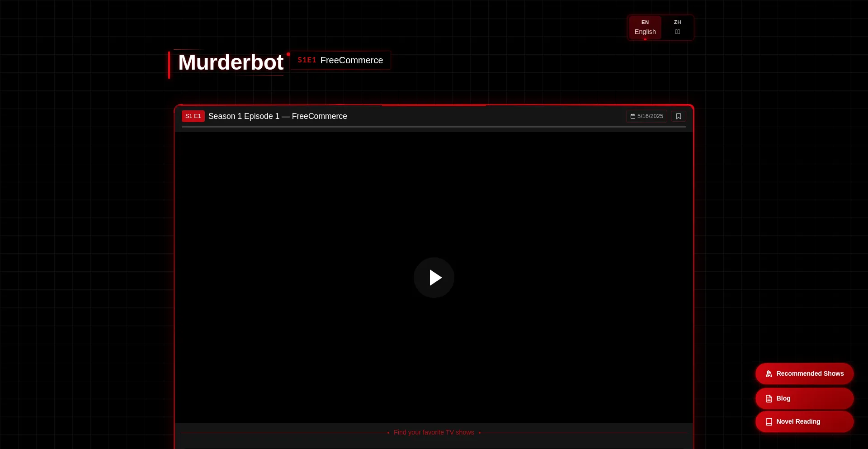Image resolution: width=868 pixels, height=449 pixels.
Task: Click the Murderbot show title
Action: pyautogui.click(x=231, y=62)
